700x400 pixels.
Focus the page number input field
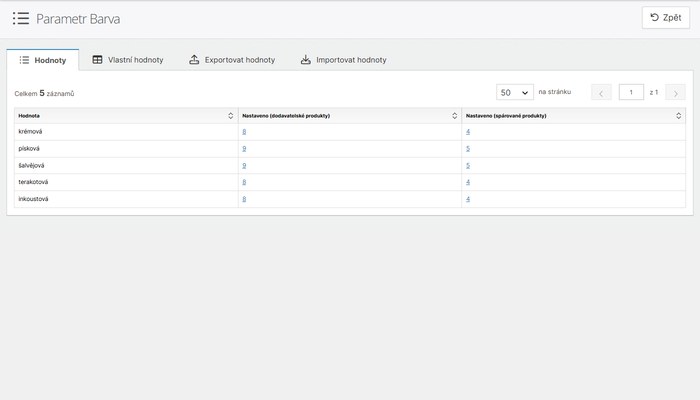(x=631, y=92)
